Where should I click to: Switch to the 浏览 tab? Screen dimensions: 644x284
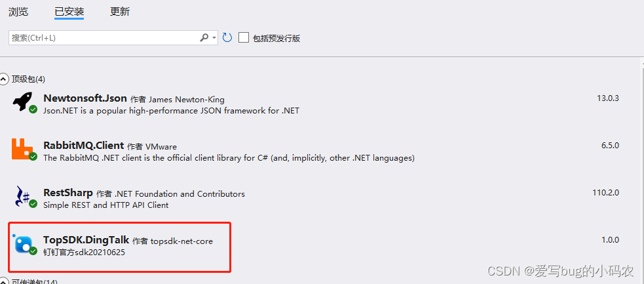18,12
